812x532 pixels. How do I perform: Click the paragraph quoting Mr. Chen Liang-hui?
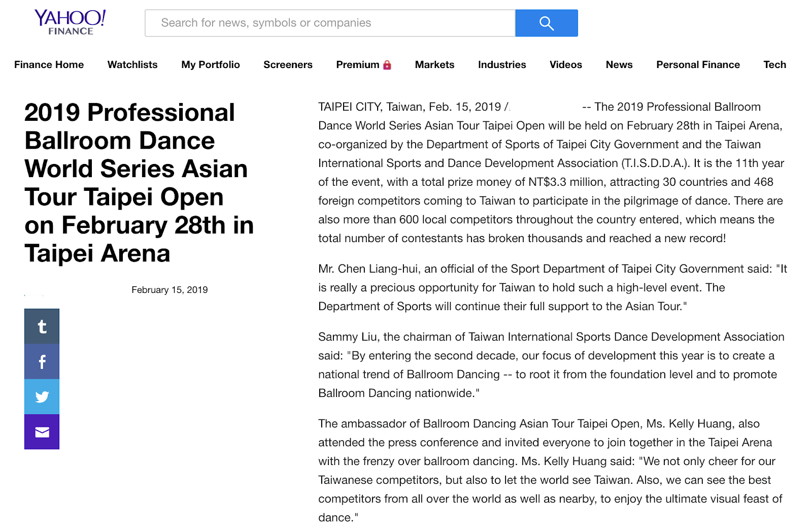(553, 287)
